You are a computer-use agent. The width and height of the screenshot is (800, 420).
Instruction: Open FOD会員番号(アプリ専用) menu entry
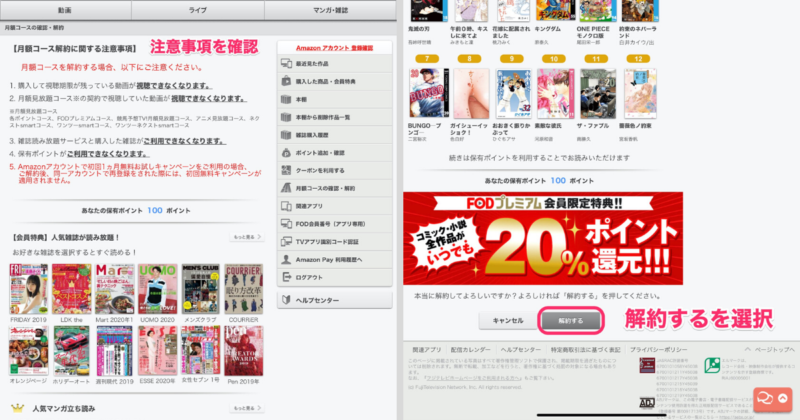pos(335,224)
